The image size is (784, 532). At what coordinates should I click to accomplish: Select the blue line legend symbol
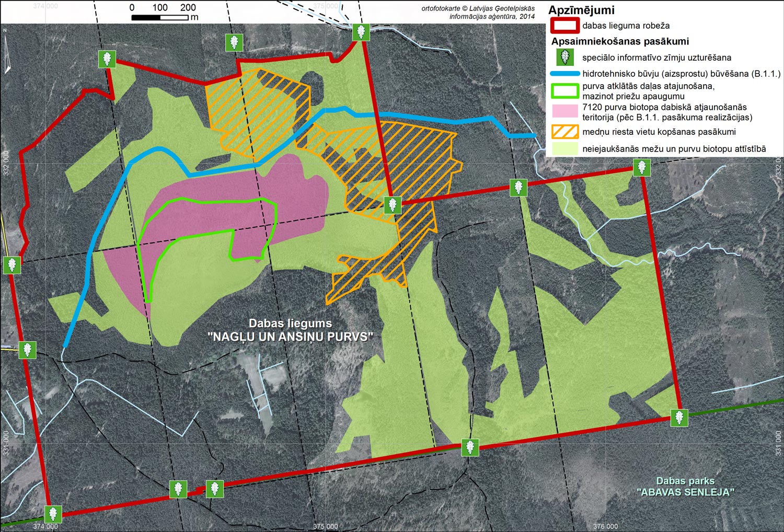click(x=564, y=74)
